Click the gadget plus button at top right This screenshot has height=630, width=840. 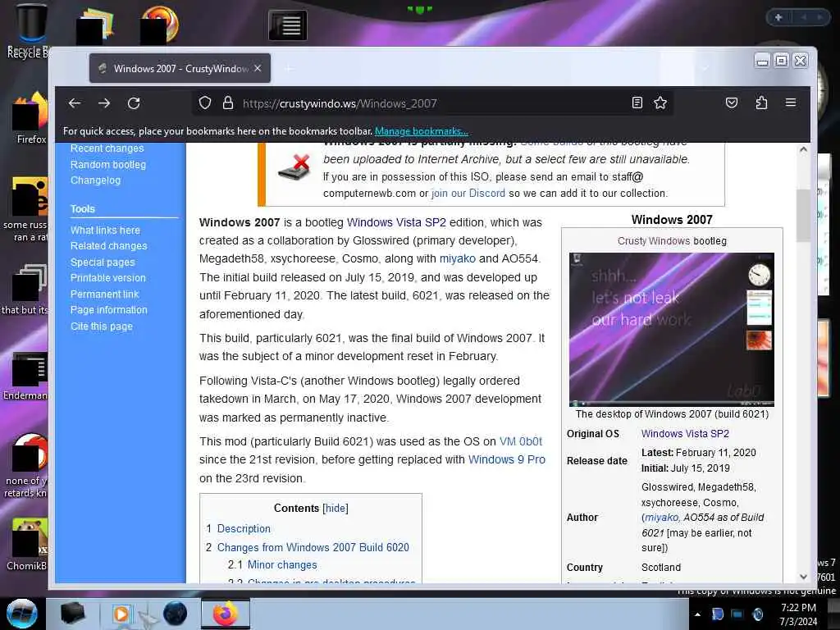tap(778, 18)
